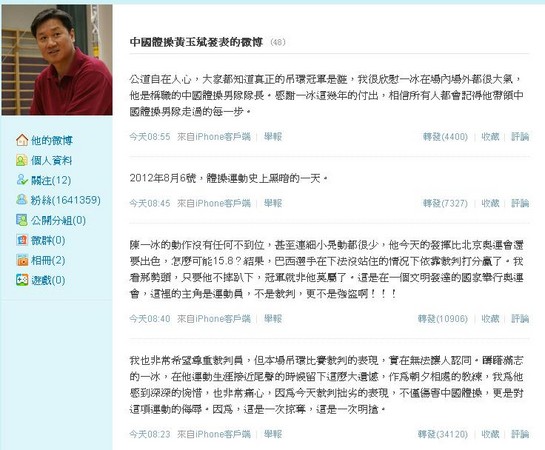The width and height of the screenshot is (545, 450).
Task: Click the fans icon next to 粉絲(1641359)
Action: tap(22, 200)
